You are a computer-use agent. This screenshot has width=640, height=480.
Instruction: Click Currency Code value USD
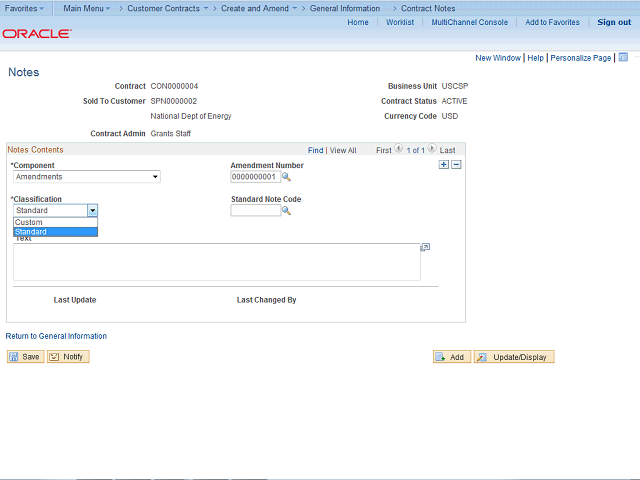tap(450, 116)
